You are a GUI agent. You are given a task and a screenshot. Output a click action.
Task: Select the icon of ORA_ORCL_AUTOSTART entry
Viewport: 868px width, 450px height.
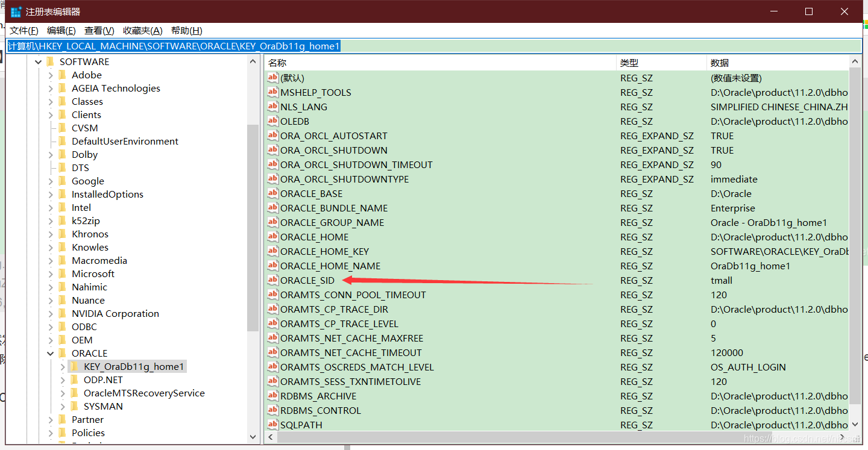tap(273, 136)
